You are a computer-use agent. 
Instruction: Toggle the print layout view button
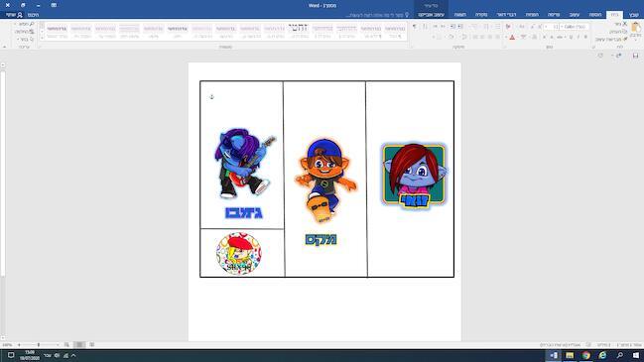tap(79, 345)
